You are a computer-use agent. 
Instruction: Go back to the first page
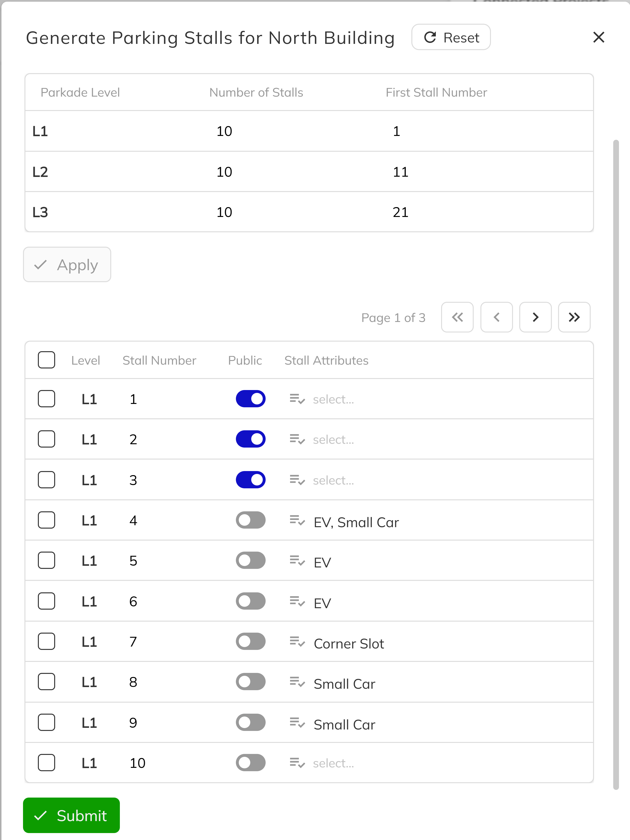click(x=457, y=317)
